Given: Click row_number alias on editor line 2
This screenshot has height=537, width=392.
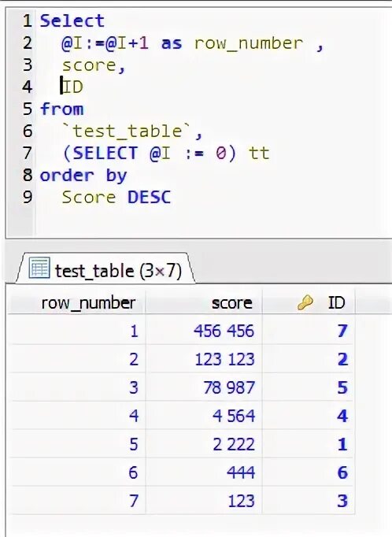Looking at the screenshot, I should pos(249,44).
